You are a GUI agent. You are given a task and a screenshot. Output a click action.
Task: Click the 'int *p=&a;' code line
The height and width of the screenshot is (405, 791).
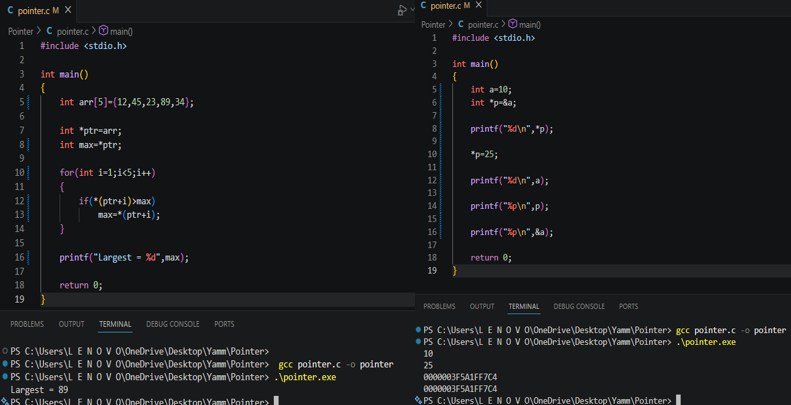pyautogui.click(x=493, y=102)
